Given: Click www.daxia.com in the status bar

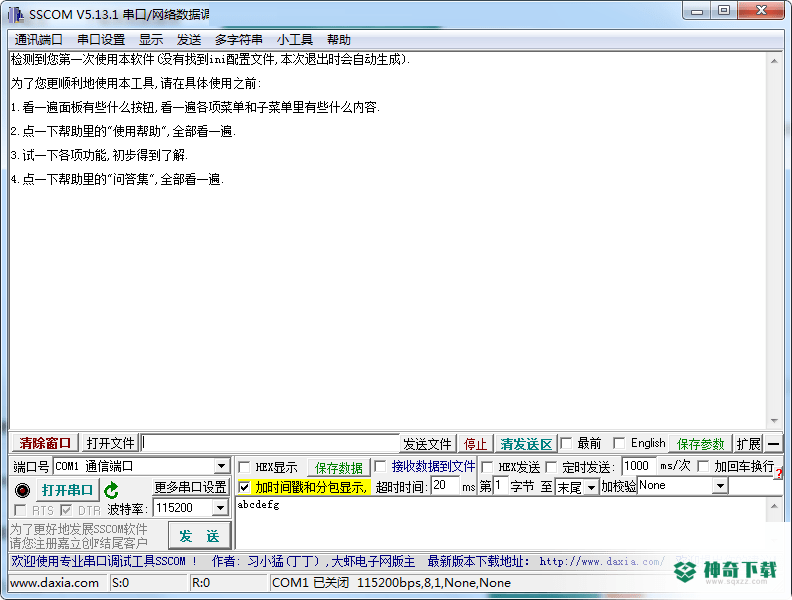Looking at the screenshot, I should 55,583.
